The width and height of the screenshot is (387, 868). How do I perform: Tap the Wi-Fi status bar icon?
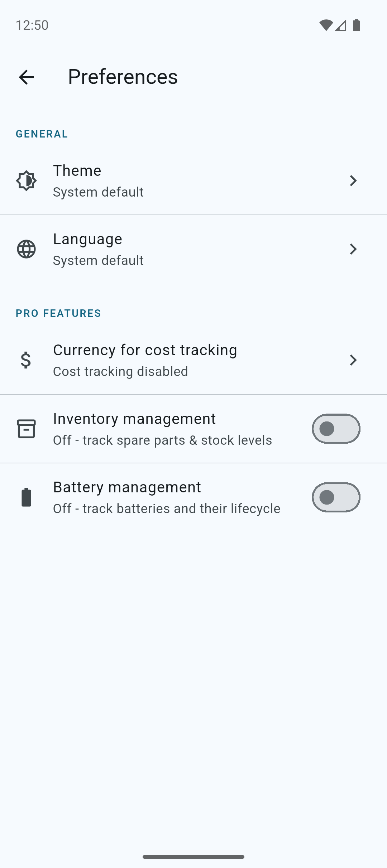326,25
